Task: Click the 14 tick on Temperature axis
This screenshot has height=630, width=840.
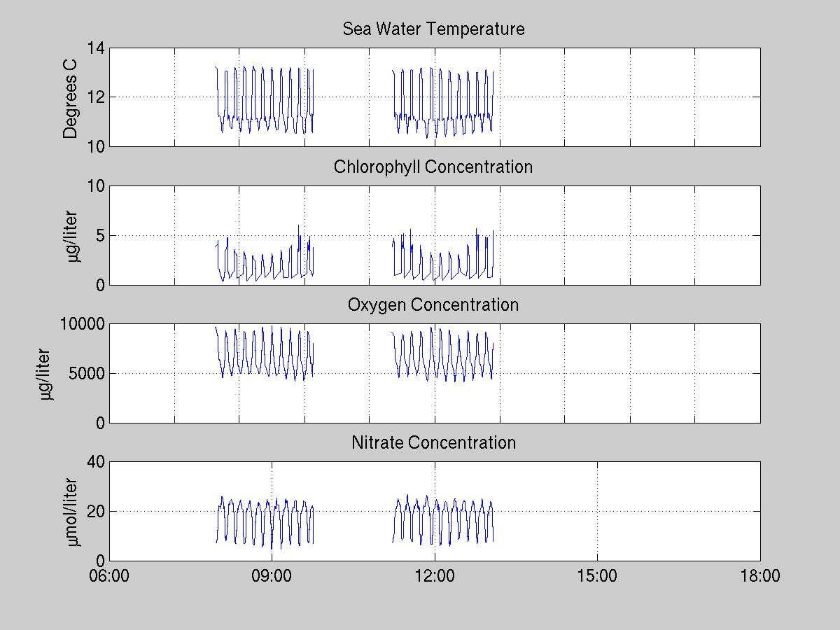Action: pos(95,48)
